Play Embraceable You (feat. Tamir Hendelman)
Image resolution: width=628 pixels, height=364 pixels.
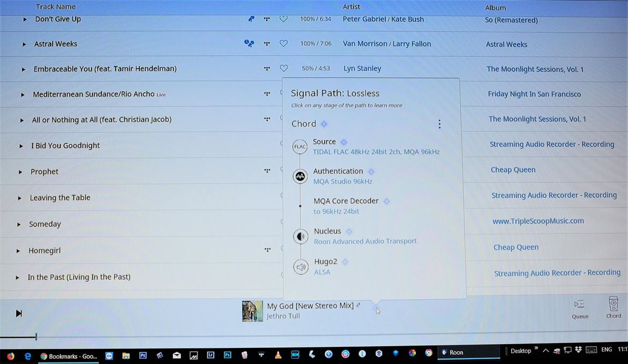tap(23, 70)
